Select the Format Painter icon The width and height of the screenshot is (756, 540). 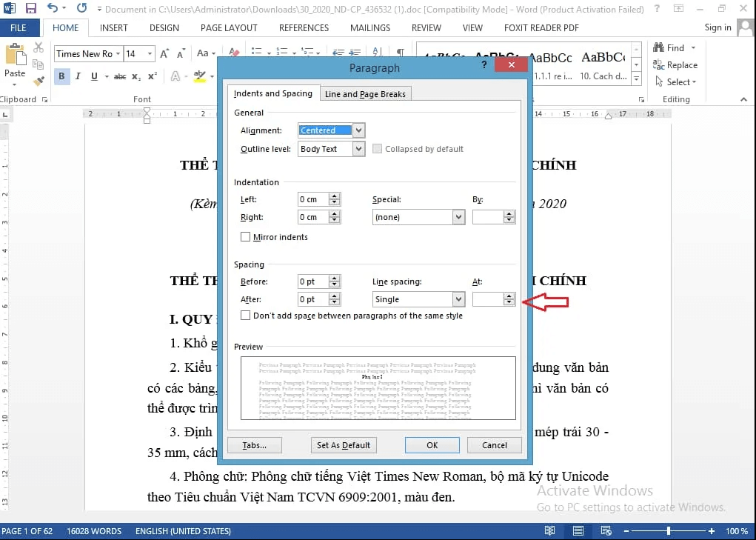point(39,79)
